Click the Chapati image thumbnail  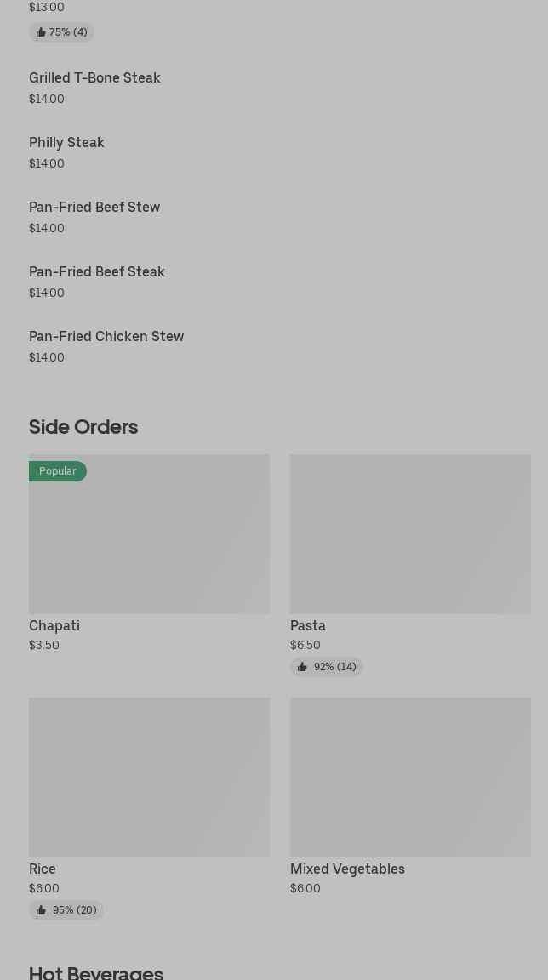[x=149, y=544]
